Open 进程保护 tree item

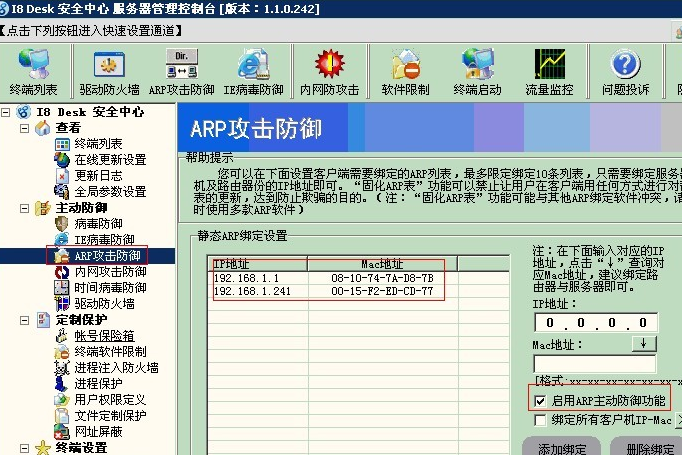tap(98, 384)
